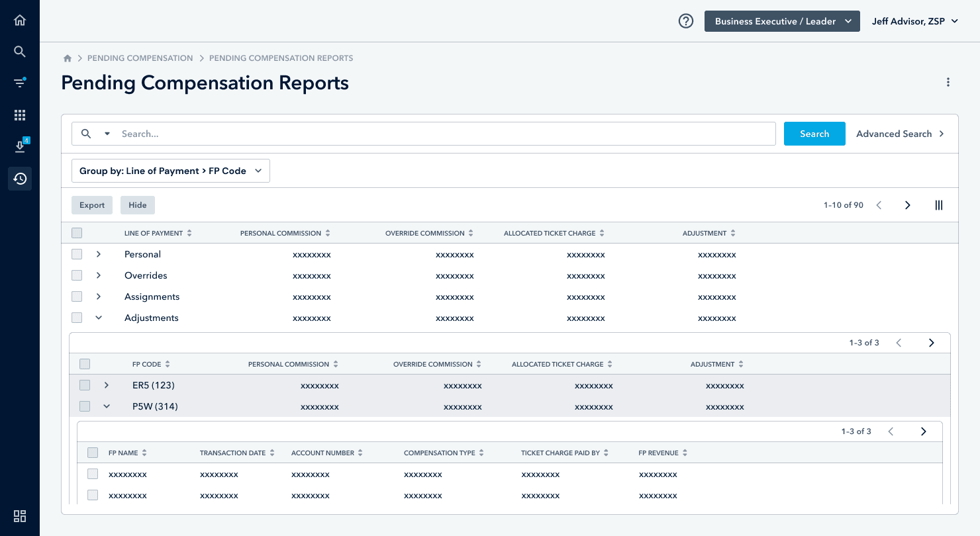Open the column settings icon
This screenshot has height=536, width=980.
coord(938,205)
